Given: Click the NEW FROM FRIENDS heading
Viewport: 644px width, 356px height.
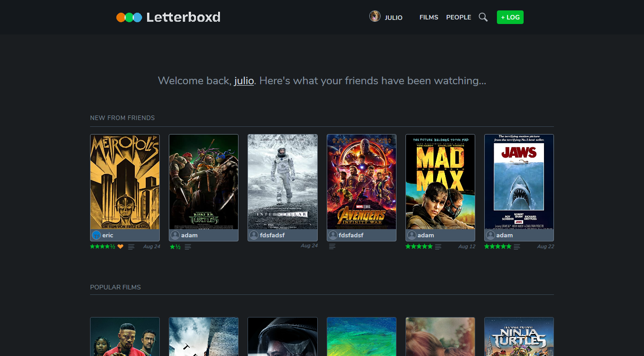Looking at the screenshot, I should tap(122, 118).
